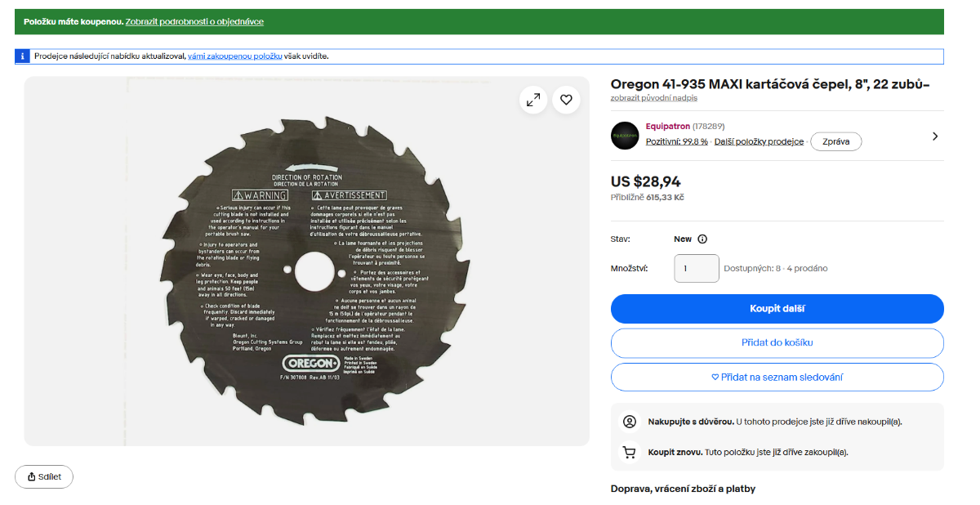
Task: Click the Koupit další button
Action: 777,309
